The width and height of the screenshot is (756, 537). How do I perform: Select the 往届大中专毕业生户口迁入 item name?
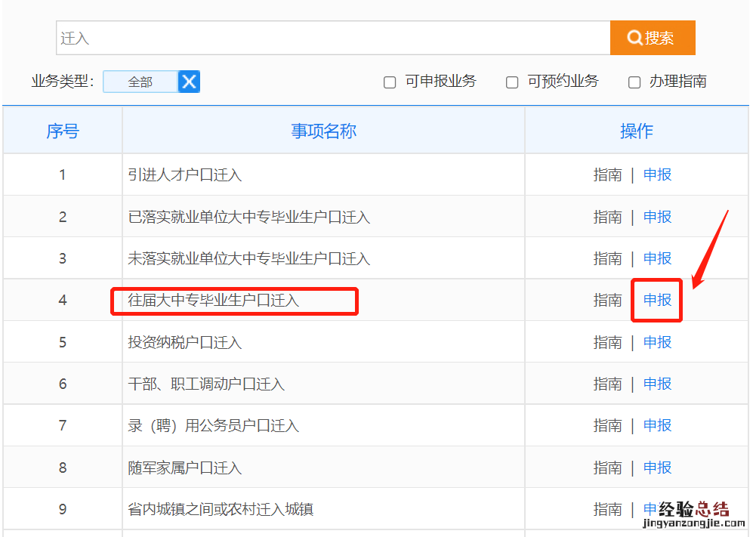point(214,300)
